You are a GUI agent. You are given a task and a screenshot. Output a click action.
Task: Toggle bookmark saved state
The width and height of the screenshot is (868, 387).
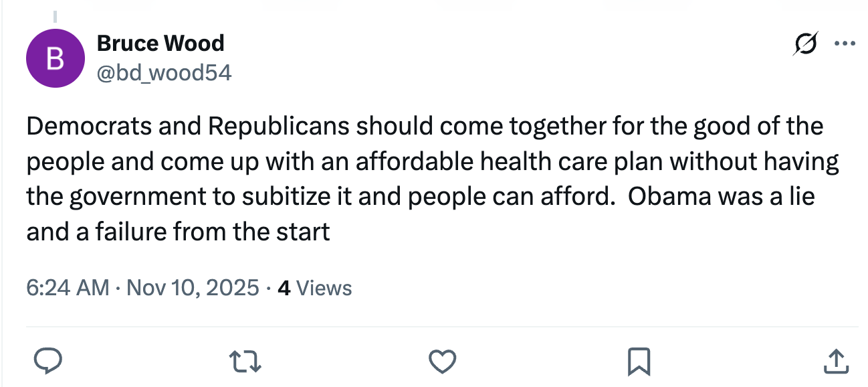[639, 360]
